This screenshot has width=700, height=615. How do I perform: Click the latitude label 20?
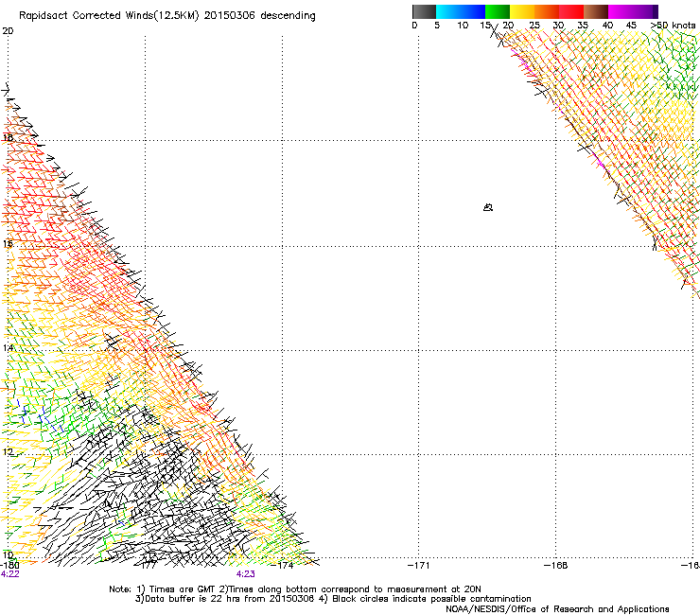(x=8, y=31)
